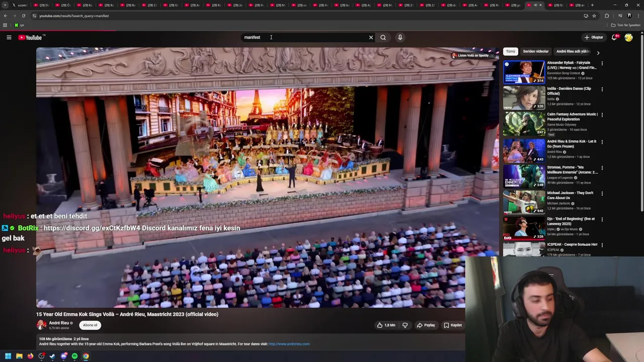This screenshot has width=644, height=362.
Task: Open Discord from the taskbar
Action: click(x=63, y=356)
